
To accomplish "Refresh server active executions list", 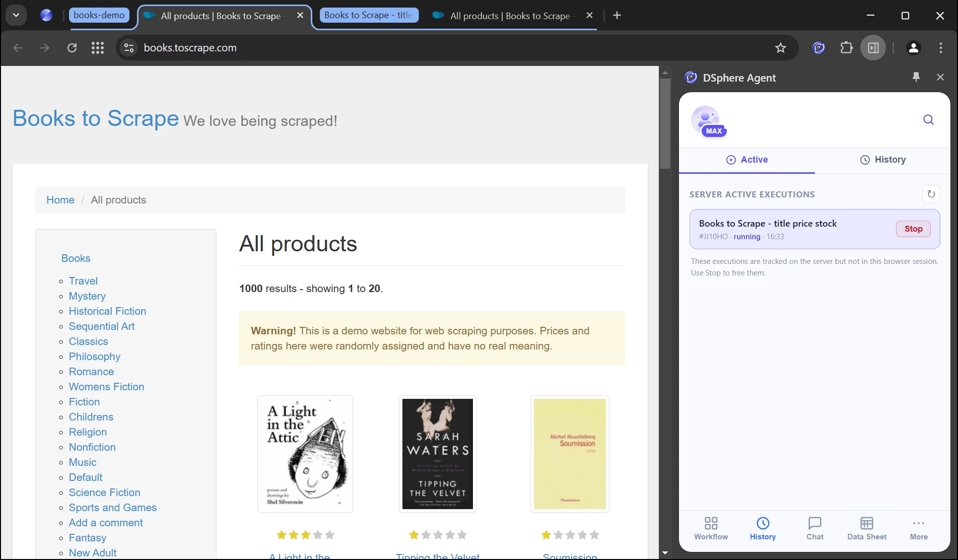I will click(931, 194).
